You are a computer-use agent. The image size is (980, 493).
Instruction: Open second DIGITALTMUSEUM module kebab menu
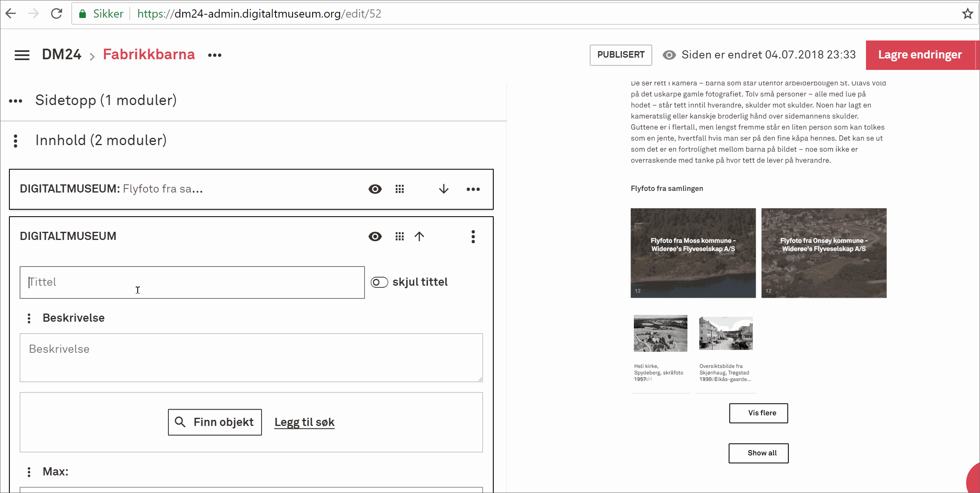tap(473, 237)
